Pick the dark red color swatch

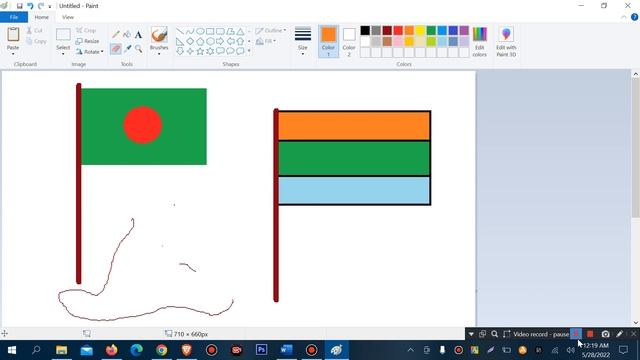coord(387,30)
